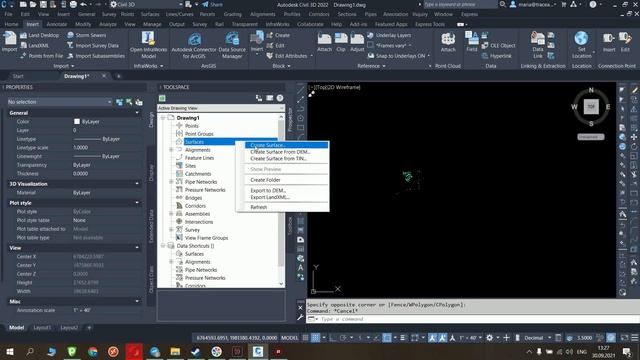Click the OLE Object icon
This screenshot has height=360, width=640.
pos(485,45)
